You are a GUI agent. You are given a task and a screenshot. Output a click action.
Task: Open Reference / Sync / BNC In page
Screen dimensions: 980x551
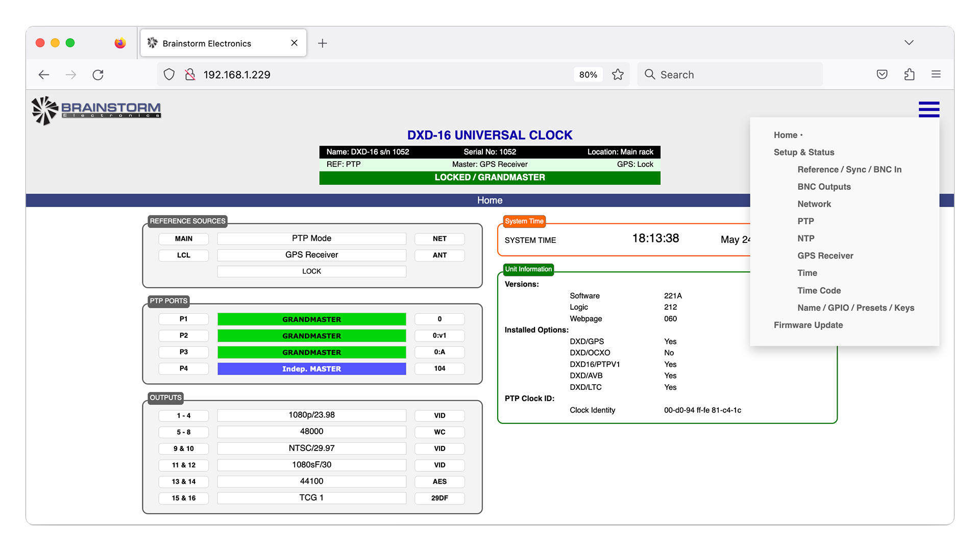[849, 169]
